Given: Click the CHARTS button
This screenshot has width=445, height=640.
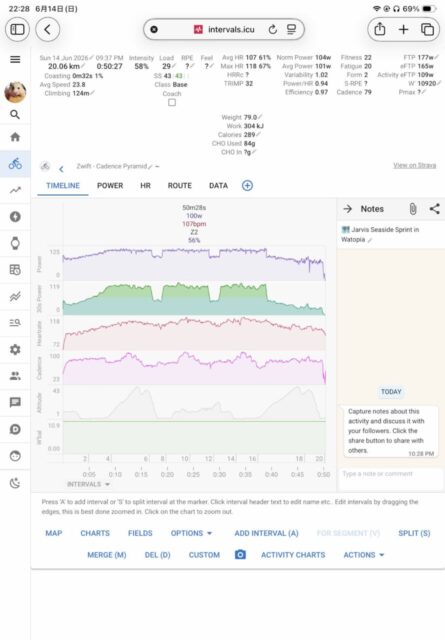Looking at the screenshot, I should 95,533.
